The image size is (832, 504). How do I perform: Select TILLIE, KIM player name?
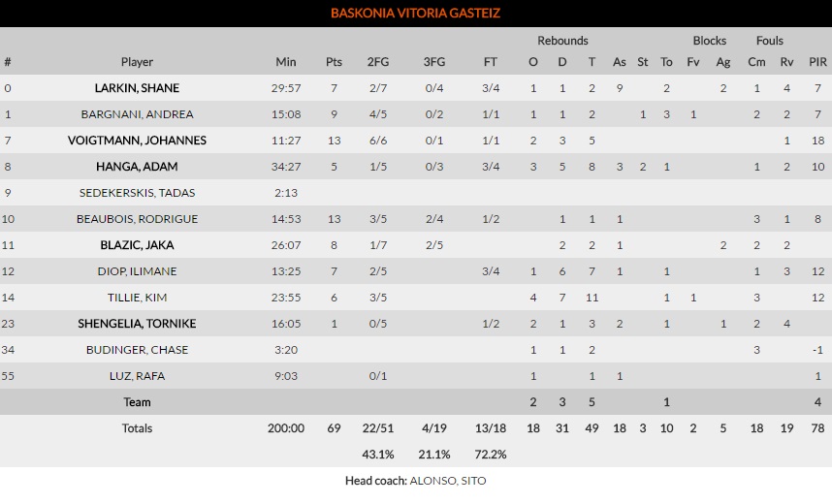pos(137,298)
